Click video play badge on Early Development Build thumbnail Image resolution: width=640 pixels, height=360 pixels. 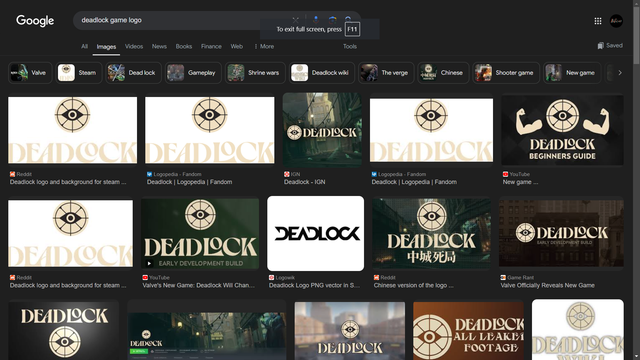click(149, 263)
